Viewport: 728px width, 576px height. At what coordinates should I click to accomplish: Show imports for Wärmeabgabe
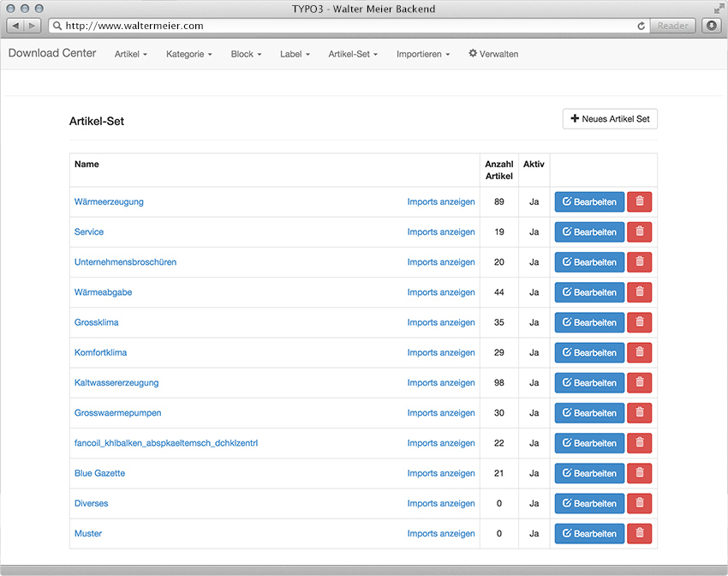[x=441, y=292]
